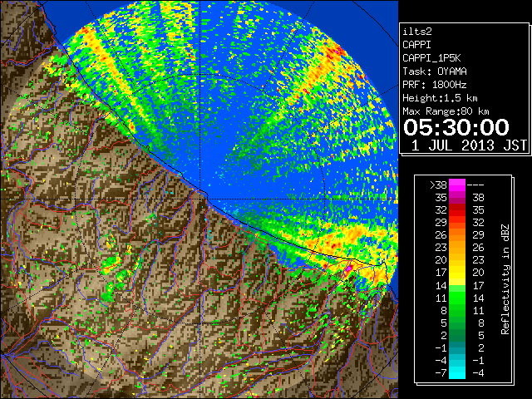532x399 pixels.
Task: Click the radar center where dotted crosshairs meet
Action: (x=200, y=199)
